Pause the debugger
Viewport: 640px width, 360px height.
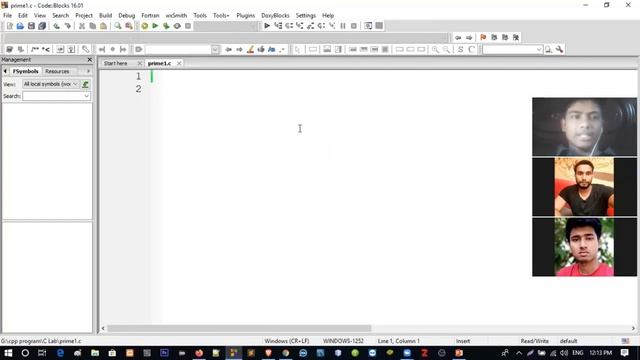pos(343,26)
